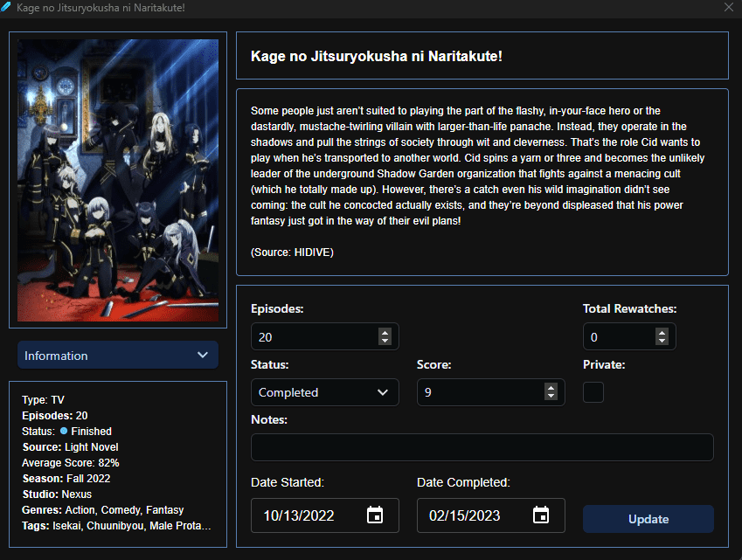Click the anime cover art image
This screenshot has width=742, height=560.
118,180
